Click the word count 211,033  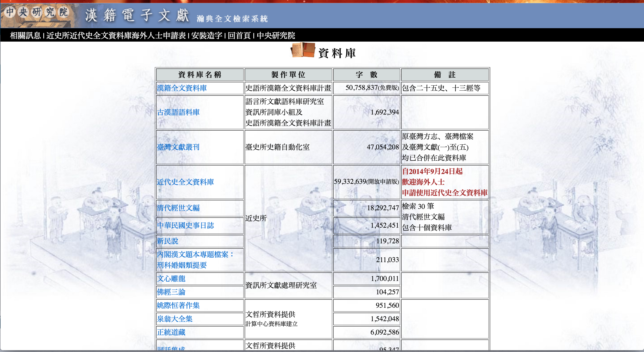tap(388, 260)
